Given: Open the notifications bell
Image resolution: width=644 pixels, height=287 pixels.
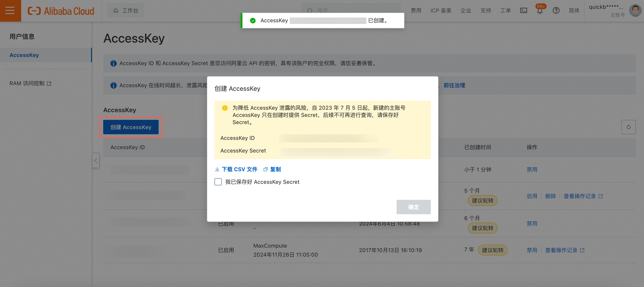Looking at the screenshot, I should (x=539, y=11).
